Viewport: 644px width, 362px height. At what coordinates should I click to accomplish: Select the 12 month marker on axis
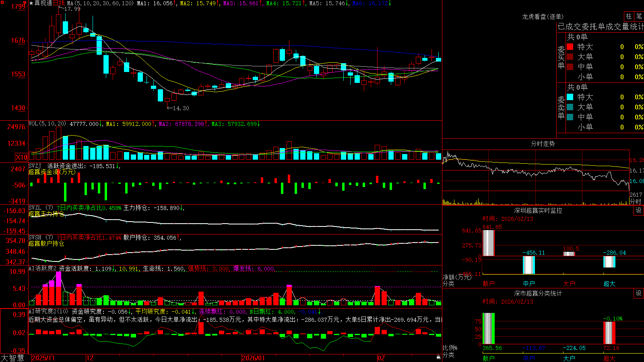coord(90,358)
